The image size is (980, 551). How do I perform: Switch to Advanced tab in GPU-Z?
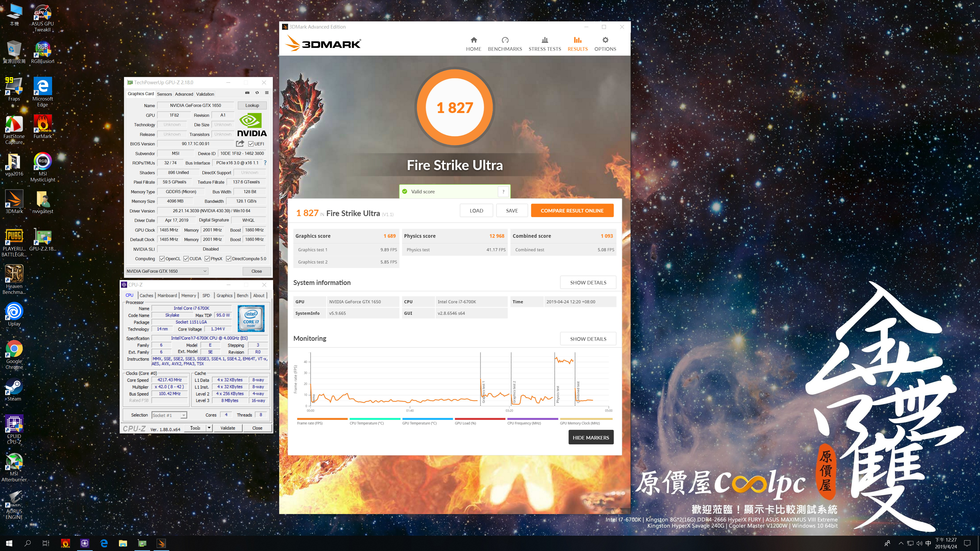point(184,94)
